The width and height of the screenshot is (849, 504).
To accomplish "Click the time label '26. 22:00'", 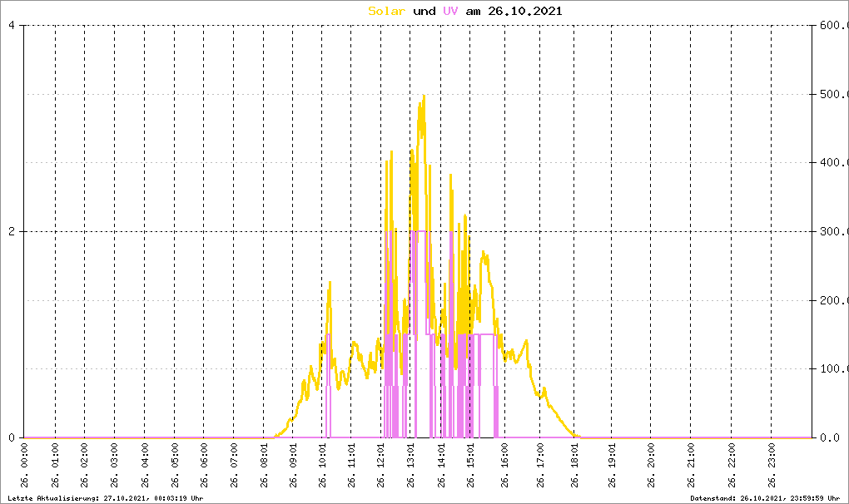I will click(732, 466).
